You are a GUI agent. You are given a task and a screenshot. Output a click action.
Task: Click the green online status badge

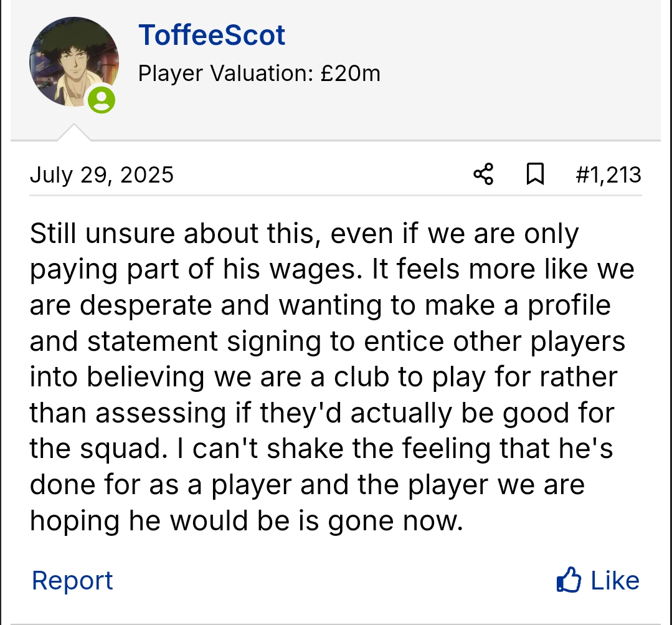(102, 100)
